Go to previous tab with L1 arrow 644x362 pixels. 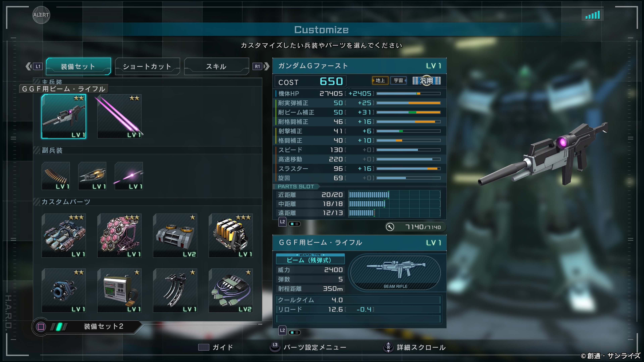point(34,67)
